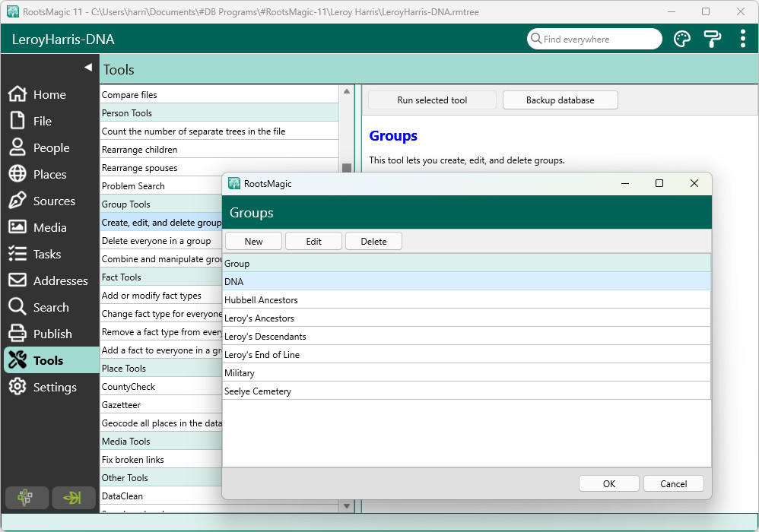Select Delete everyone in a group tool
759x532 pixels.
point(160,241)
